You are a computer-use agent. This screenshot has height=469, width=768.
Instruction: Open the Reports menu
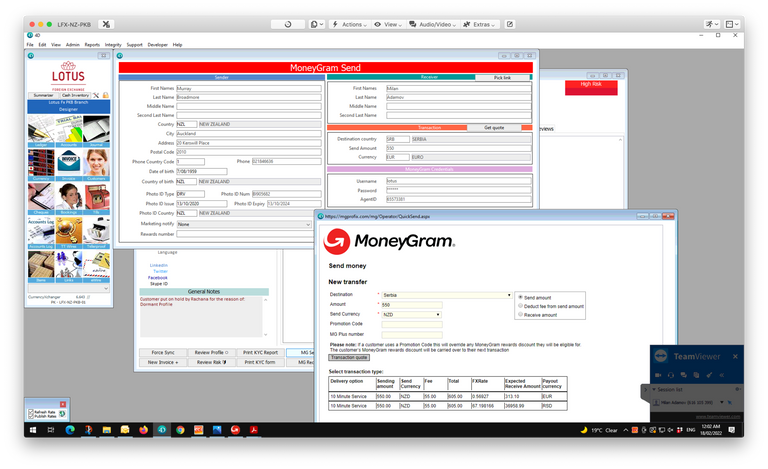(92, 45)
